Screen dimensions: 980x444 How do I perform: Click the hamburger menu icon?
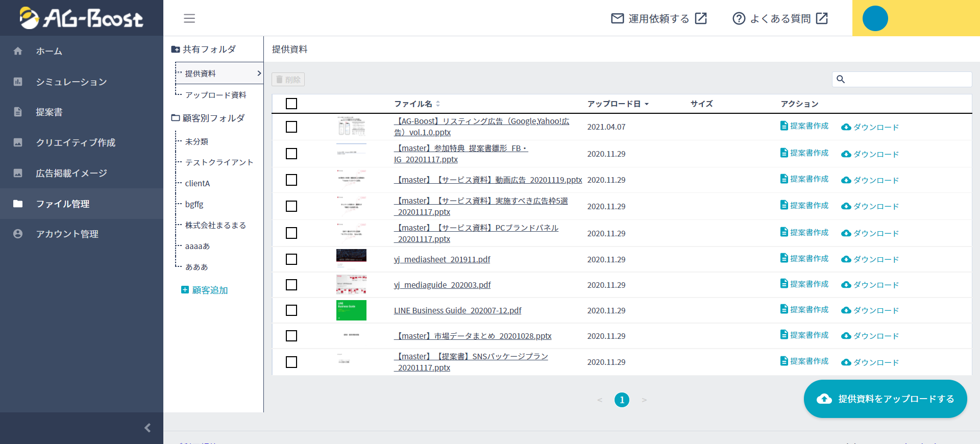[189, 18]
